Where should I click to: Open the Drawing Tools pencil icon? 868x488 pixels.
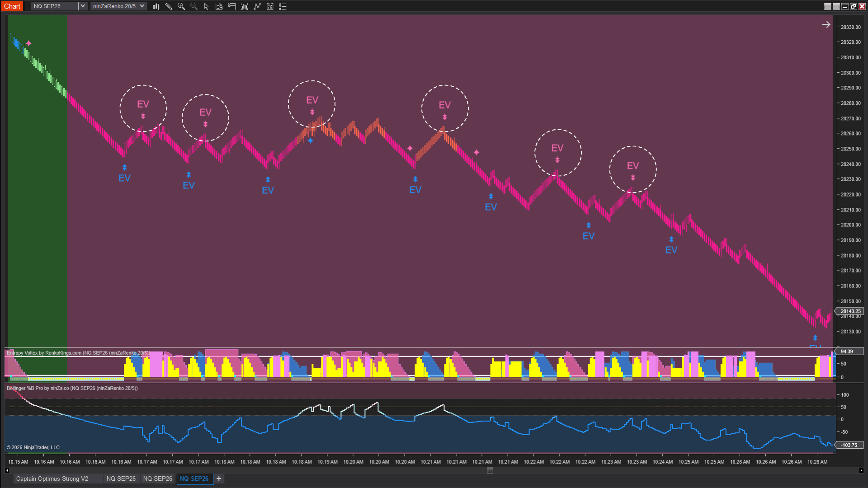pyautogui.click(x=169, y=6)
